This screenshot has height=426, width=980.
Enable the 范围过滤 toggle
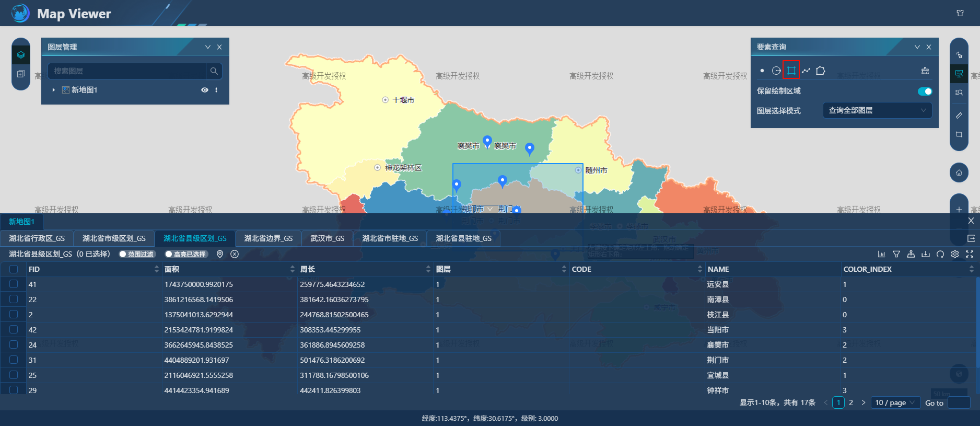coord(137,254)
